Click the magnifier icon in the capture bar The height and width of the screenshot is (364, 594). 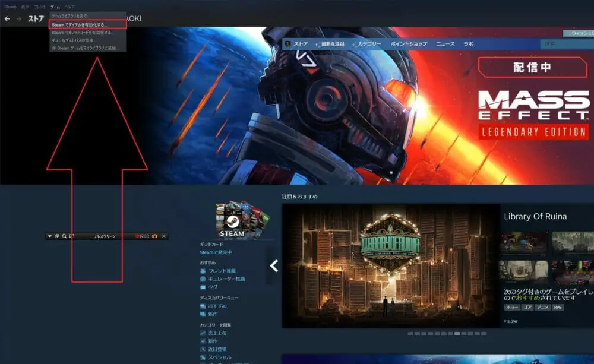pyautogui.click(x=64, y=236)
